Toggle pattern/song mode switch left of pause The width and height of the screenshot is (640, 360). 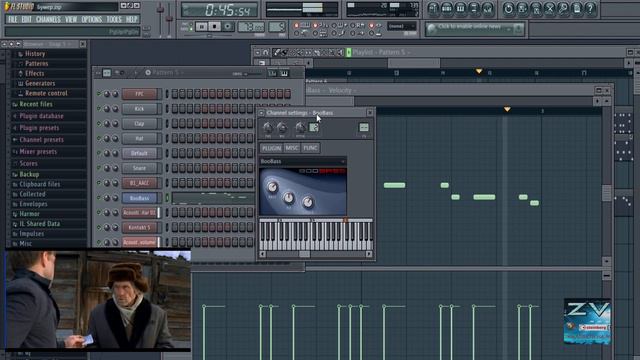(x=187, y=27)
